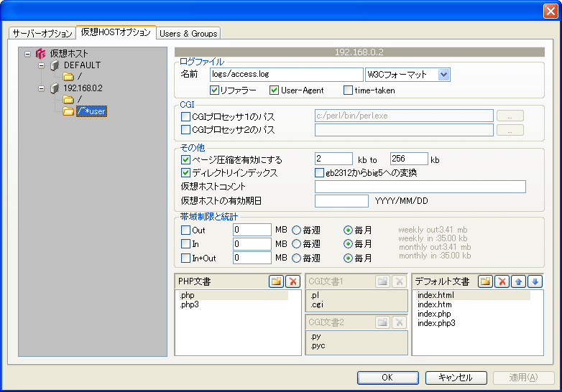Click the CGI文書1 delete X icon

click(399, 281)
